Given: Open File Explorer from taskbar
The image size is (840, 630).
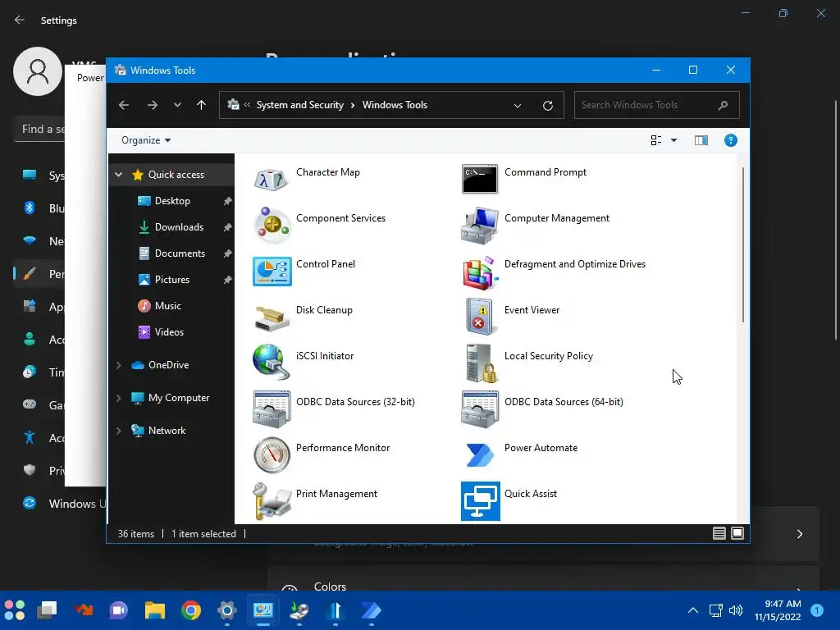Looking at the screenshot, I should point(155,610).
